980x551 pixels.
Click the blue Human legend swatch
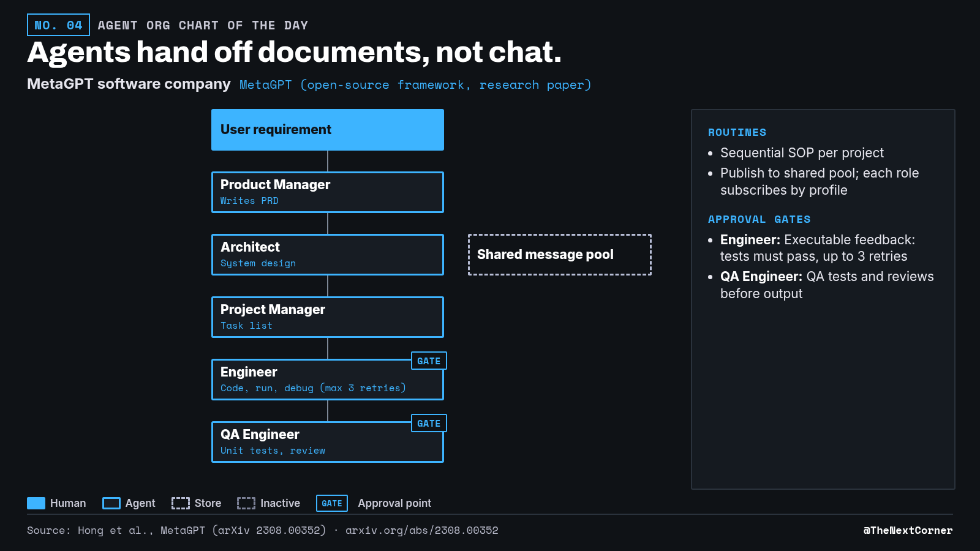click(x=36, y=503)
